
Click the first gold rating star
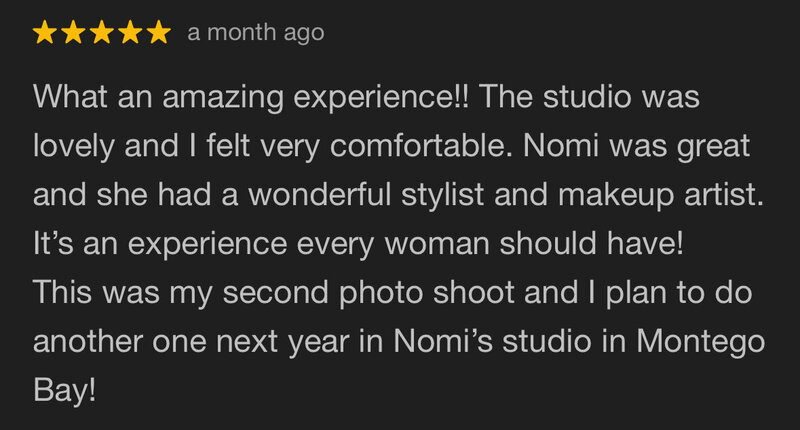(45, 32)
